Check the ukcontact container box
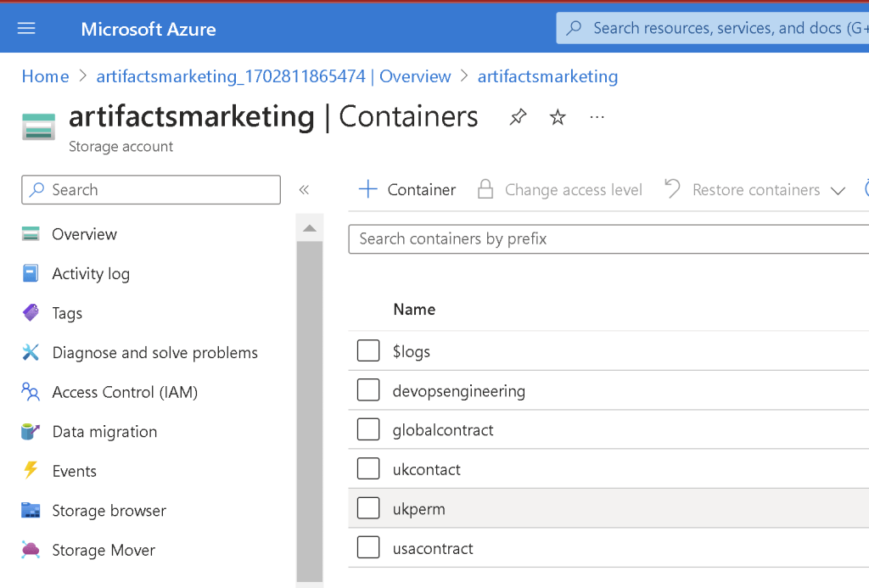The height and width of the screenshot is (588, 869). tap(368, 468)
